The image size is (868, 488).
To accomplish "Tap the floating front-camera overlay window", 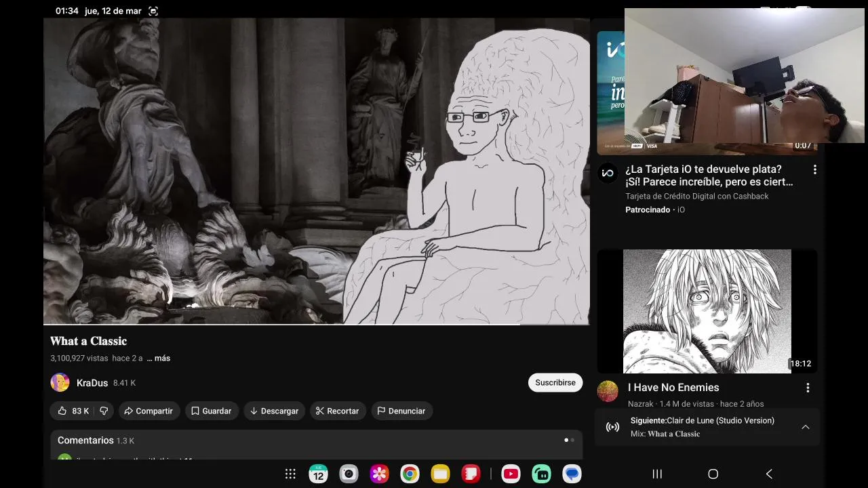I will pos(744,75).
